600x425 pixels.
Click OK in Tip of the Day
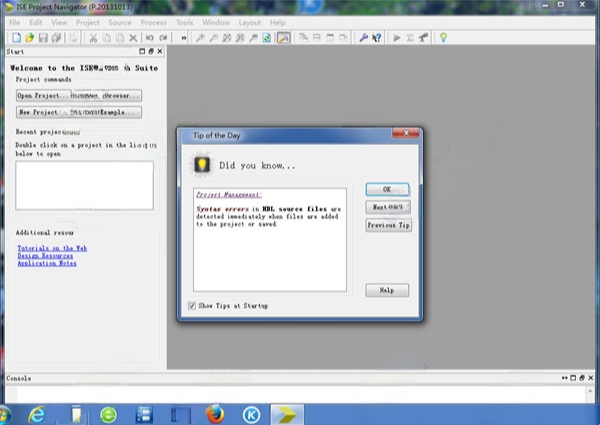387,189
